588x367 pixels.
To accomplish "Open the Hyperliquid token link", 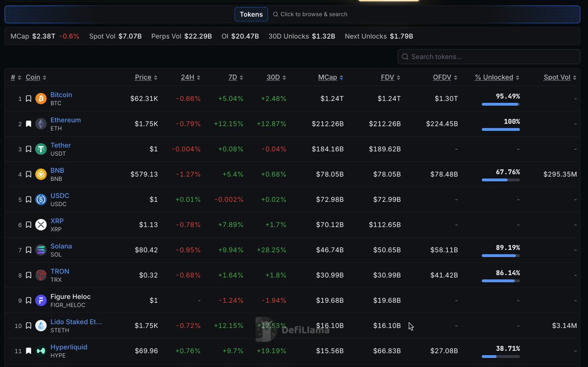I will click(x=69, y=347).
